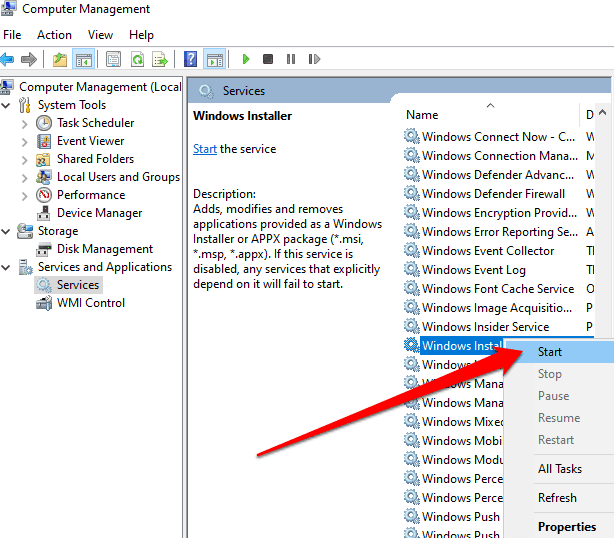Click the Up one level folder icon

pos(60,59)
